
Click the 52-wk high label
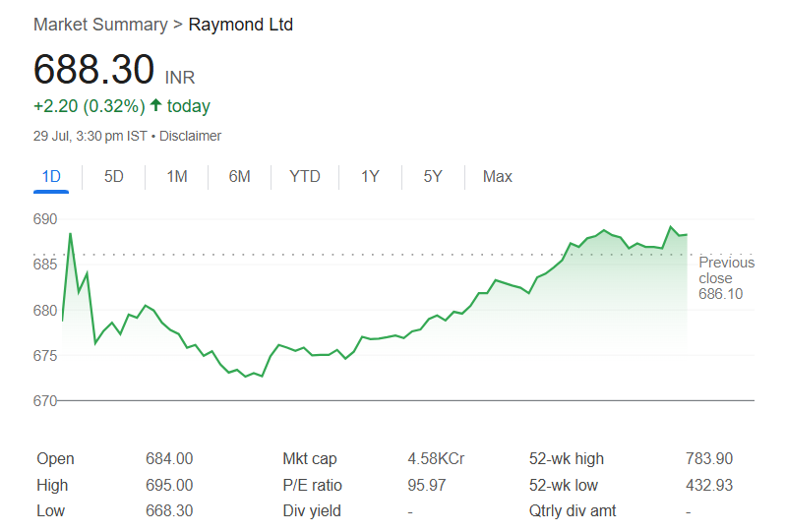point(567,459)
